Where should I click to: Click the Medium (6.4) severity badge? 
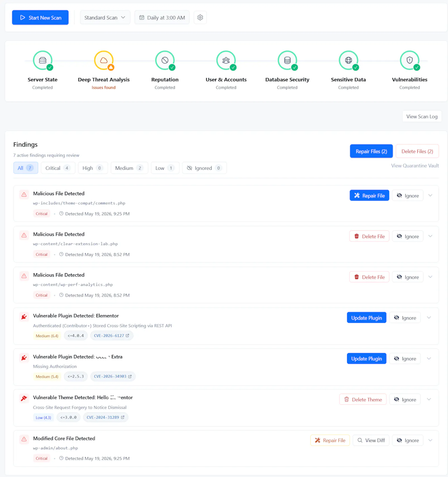[47, 336]
